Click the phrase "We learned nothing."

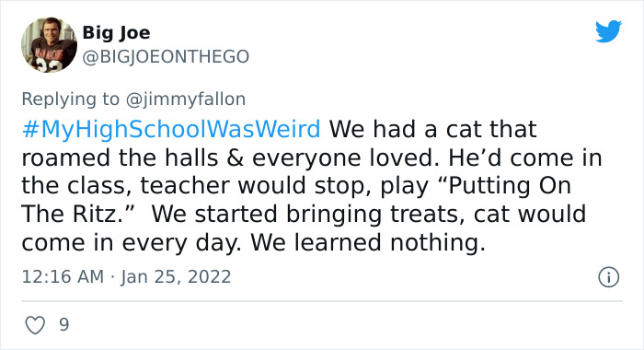point(368,242)
